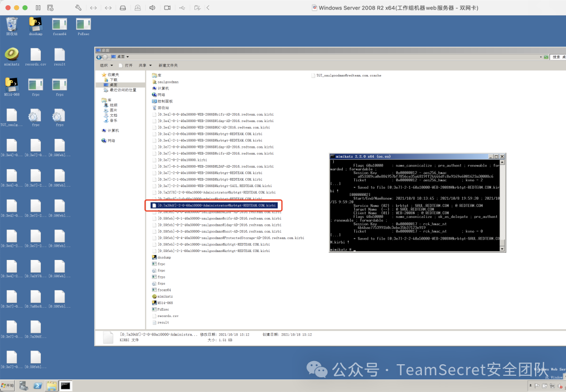Click the mimikatz console title bar icon

point(332,156)
